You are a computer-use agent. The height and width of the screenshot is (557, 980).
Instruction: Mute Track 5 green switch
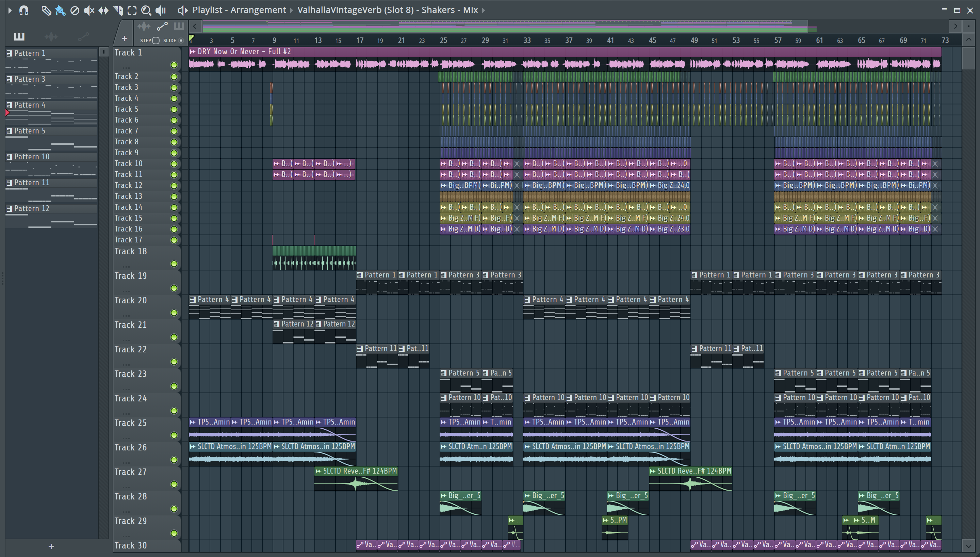[x=174, y=109]
